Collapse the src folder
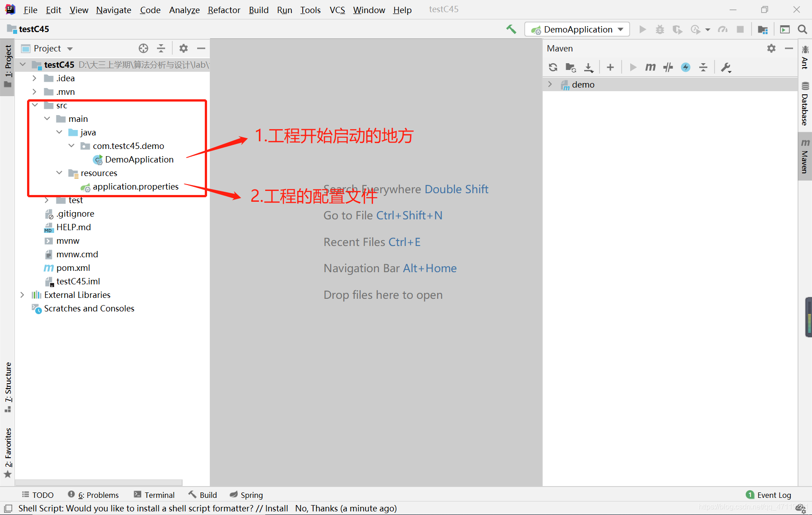The width and height of the screenshot is (812, 515). click(x=35, y=105)
